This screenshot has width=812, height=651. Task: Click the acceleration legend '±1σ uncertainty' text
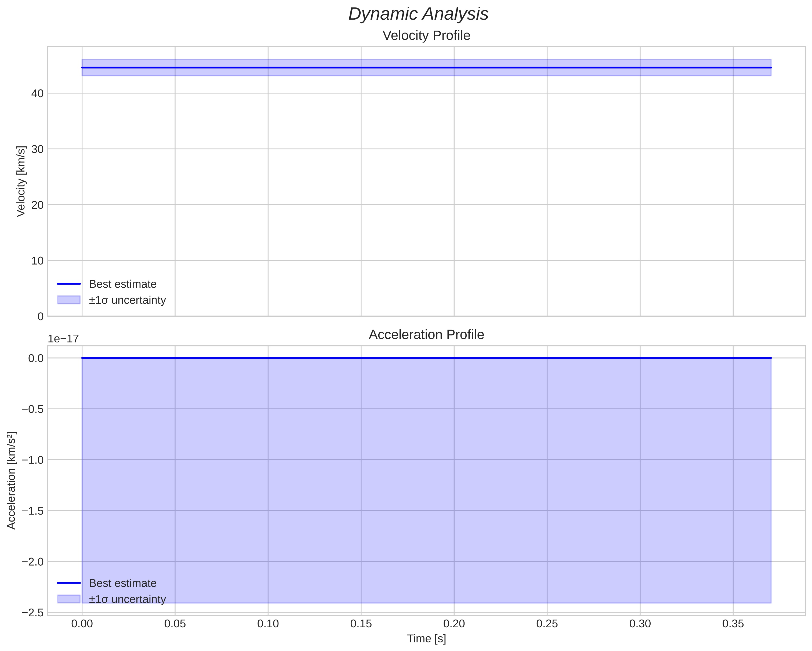127,599
